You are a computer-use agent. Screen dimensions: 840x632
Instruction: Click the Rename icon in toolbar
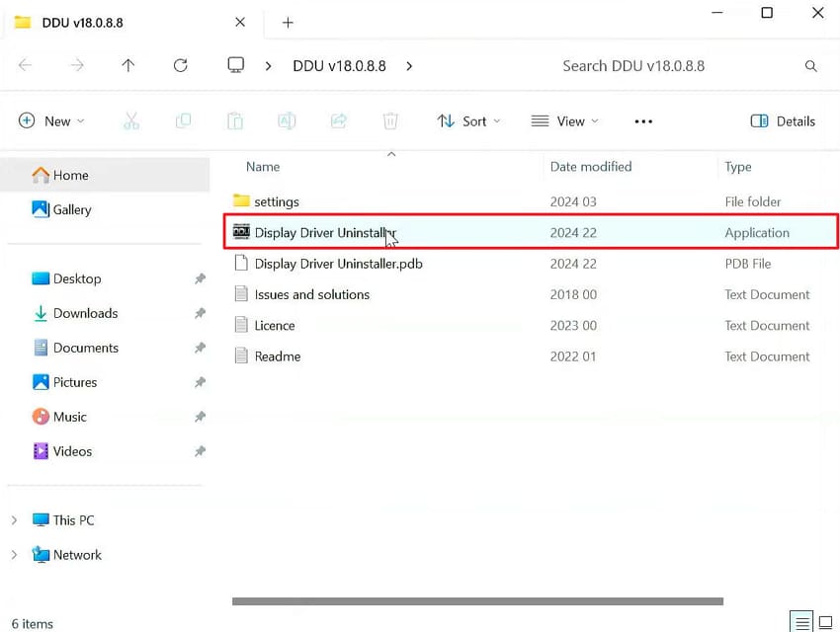(x=287, y=120)
